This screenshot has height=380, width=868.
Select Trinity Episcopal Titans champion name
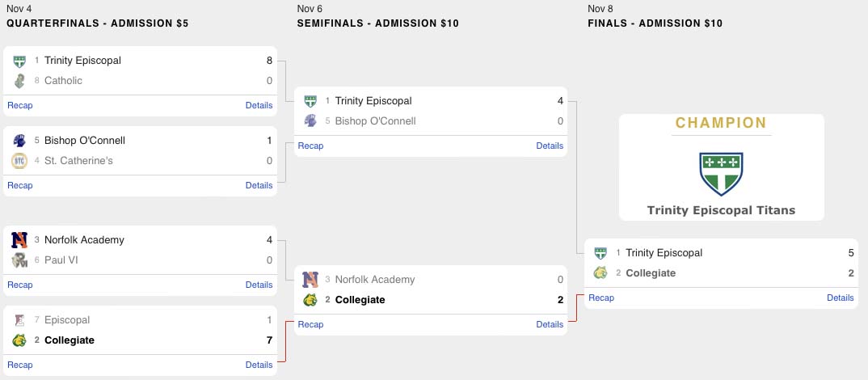[x=721, y=210]
